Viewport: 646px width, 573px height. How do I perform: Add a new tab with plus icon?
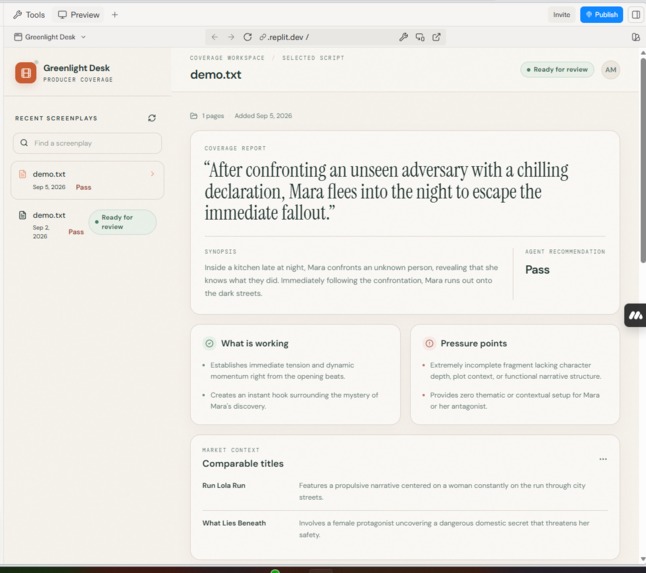coord(115,15)
